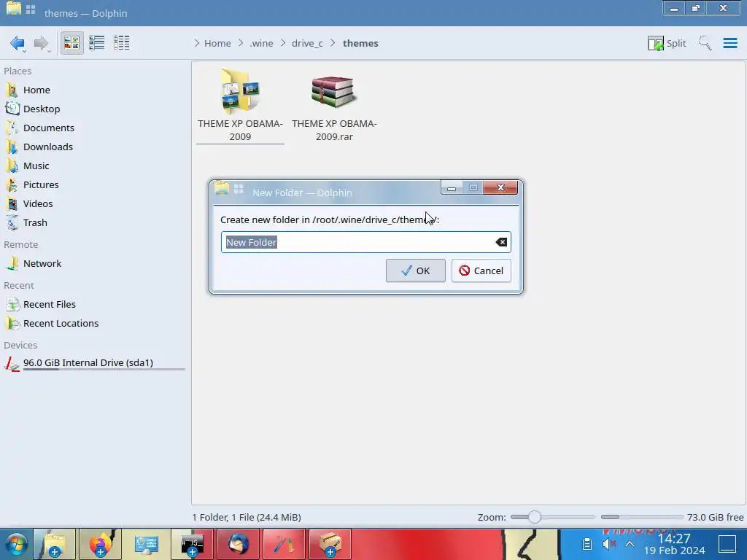Launch Firefox from the taskbar
The image size is (747, 560).
point(101,544)
